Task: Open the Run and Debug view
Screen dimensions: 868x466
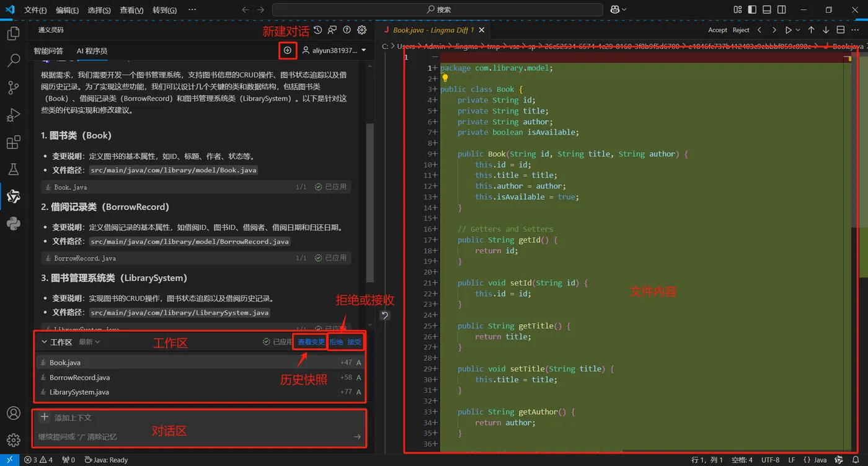Action: tap(13, 115)
